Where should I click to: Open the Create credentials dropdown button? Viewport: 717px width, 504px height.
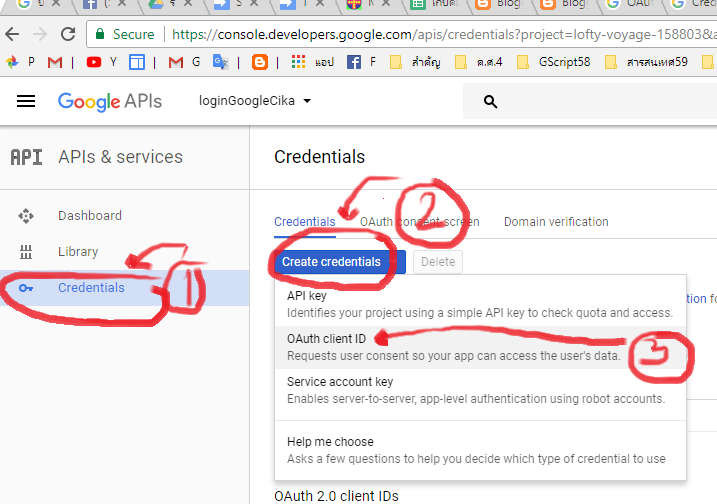(x=340, y=262)
